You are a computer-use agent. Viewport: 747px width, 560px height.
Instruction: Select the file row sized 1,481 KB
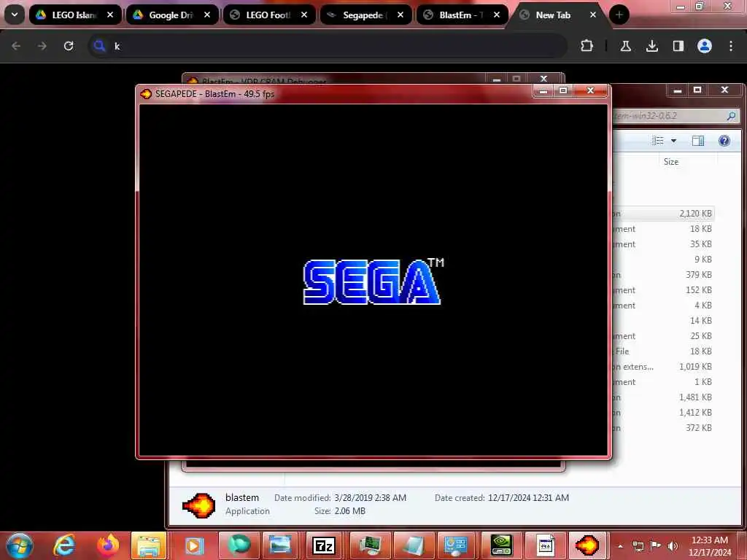pyautogui.click(x=662, y=397)
